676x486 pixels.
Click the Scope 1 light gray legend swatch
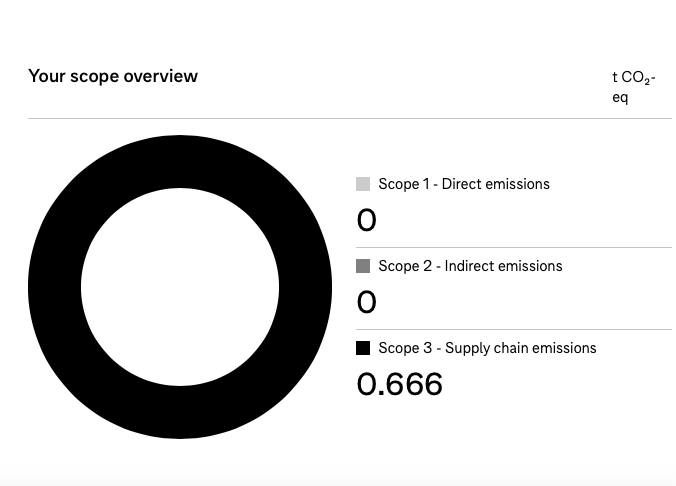(363, 184)
